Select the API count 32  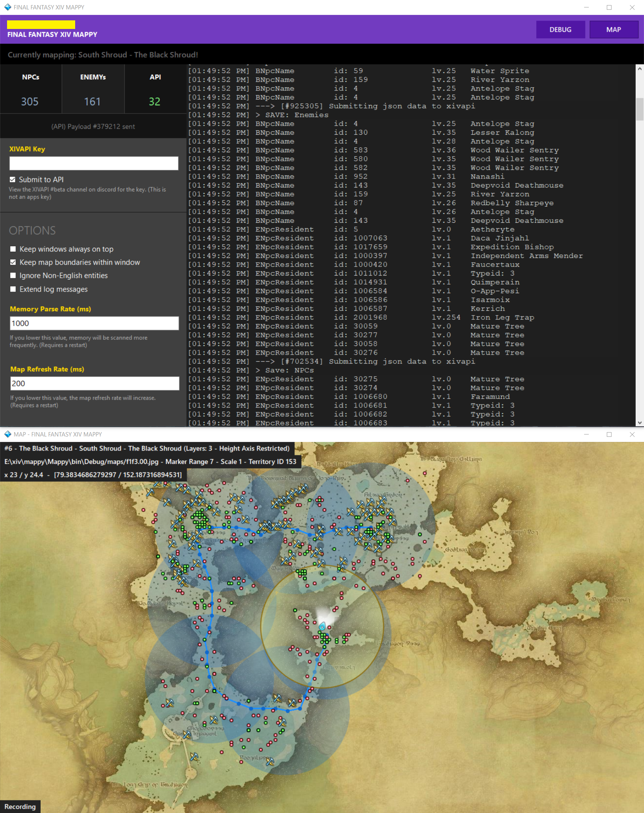(155, 102)
